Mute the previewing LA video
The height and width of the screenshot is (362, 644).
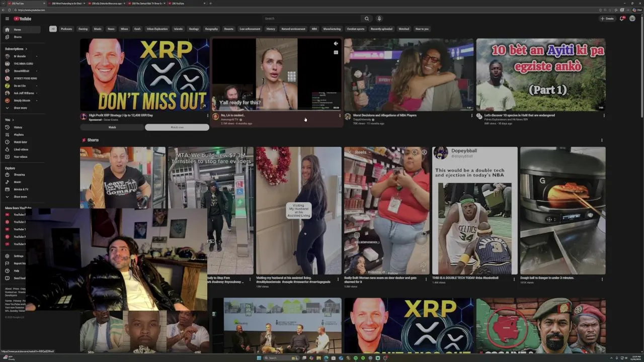(x=336, y=44)
